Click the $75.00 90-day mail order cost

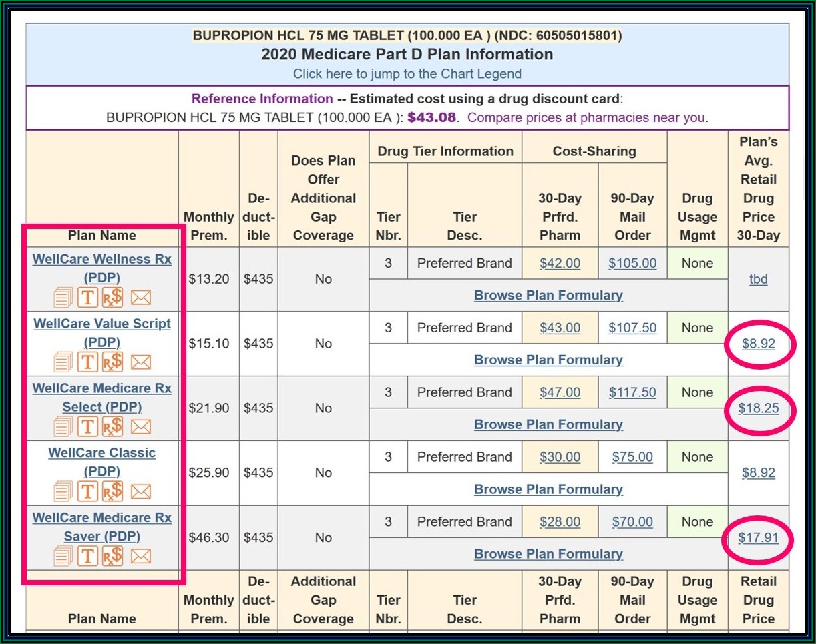632,457
